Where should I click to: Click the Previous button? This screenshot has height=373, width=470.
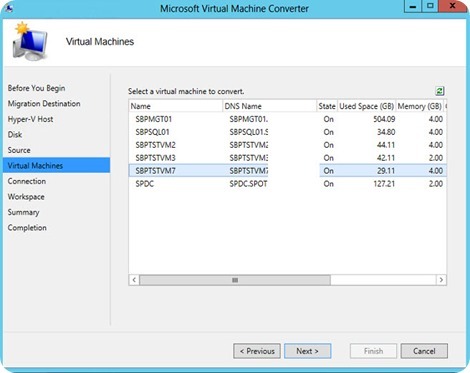tap(257, 351)
